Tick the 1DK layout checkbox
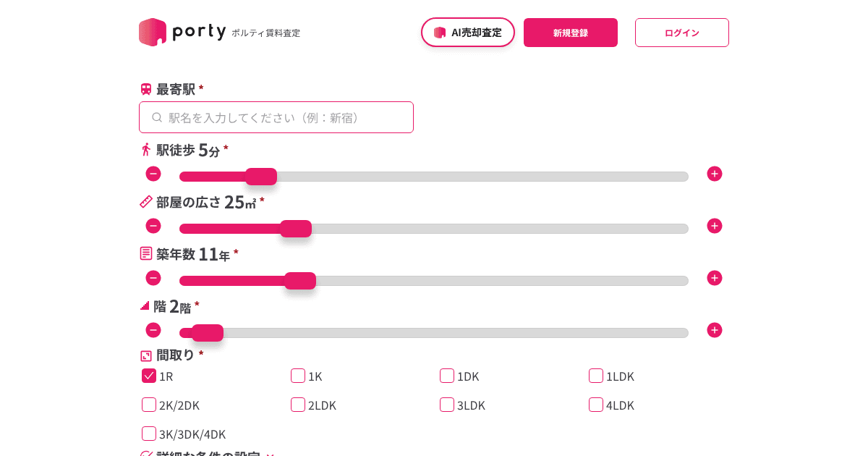This screenshot has width=868, height=456. coord(447,376)
